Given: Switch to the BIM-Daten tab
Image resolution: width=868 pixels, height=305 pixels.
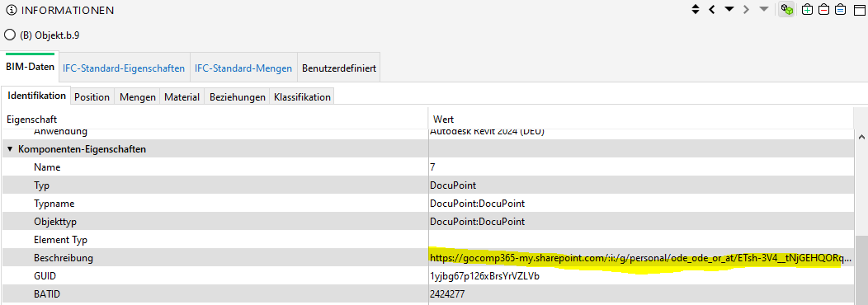Looking at the screenshot, I should point(31,67).
